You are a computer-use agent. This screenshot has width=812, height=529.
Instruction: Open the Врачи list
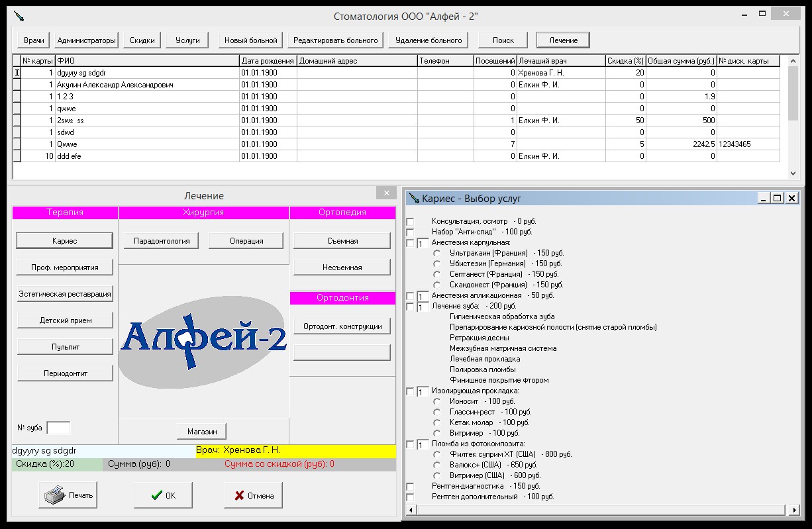pyautogui.click(x=34, y=40)
